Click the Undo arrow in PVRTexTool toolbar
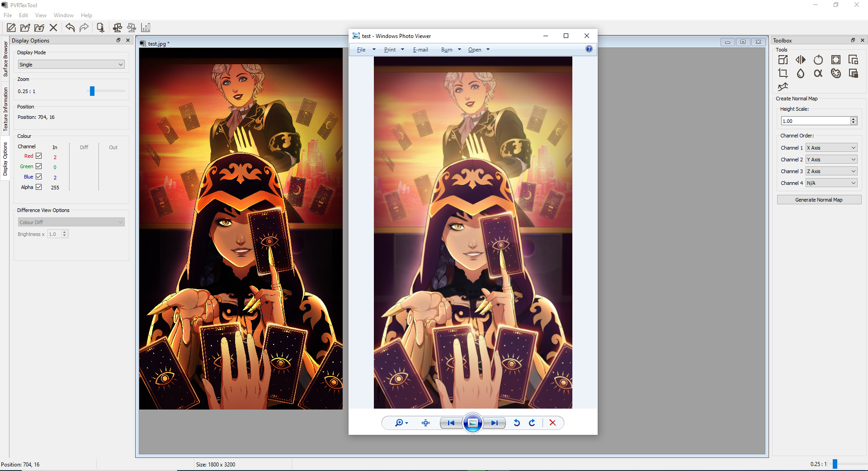Viewport: 868px width, 471px height. [x=70, y=28]
